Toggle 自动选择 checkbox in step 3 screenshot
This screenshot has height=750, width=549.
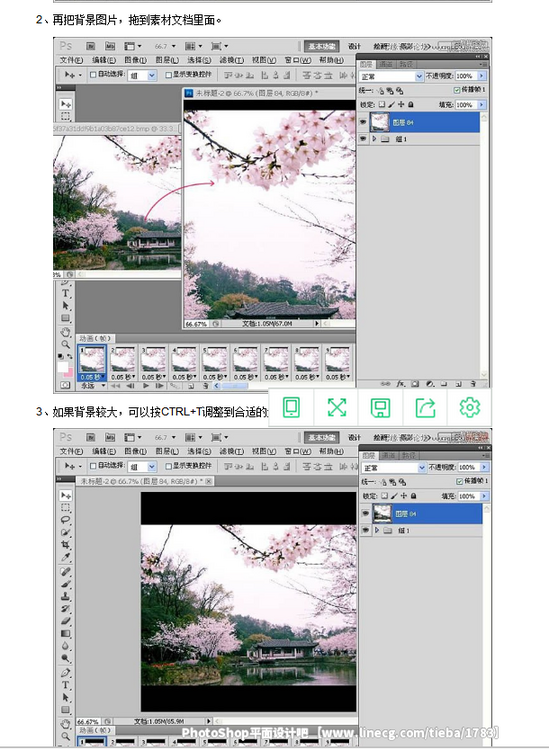(x=93, y=465)
